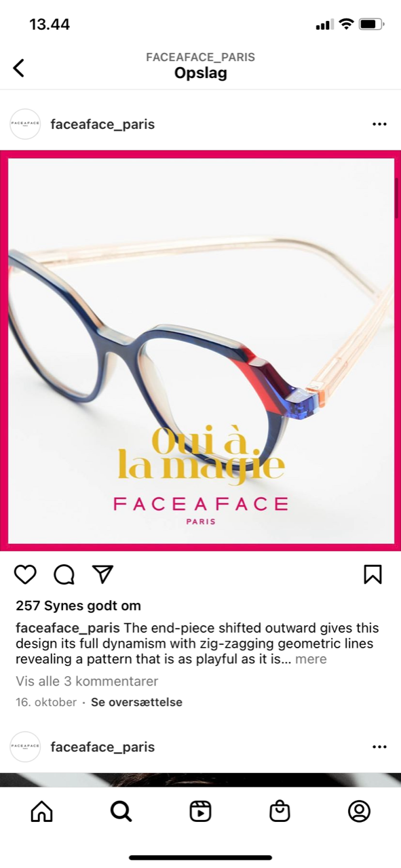
Task: Tap "Se oversættelse" to translate the caption
Action: tap(136, 702)
